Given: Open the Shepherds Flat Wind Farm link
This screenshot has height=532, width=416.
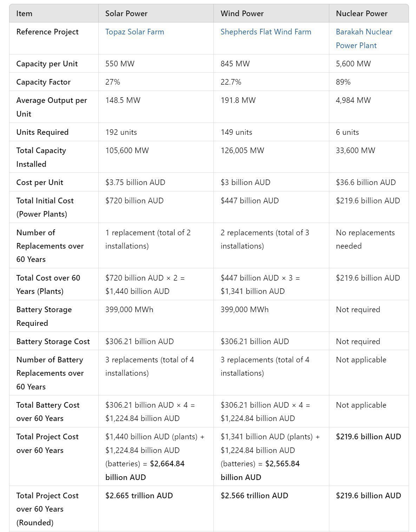Looking at the screenshot, I should pos(266,32).
